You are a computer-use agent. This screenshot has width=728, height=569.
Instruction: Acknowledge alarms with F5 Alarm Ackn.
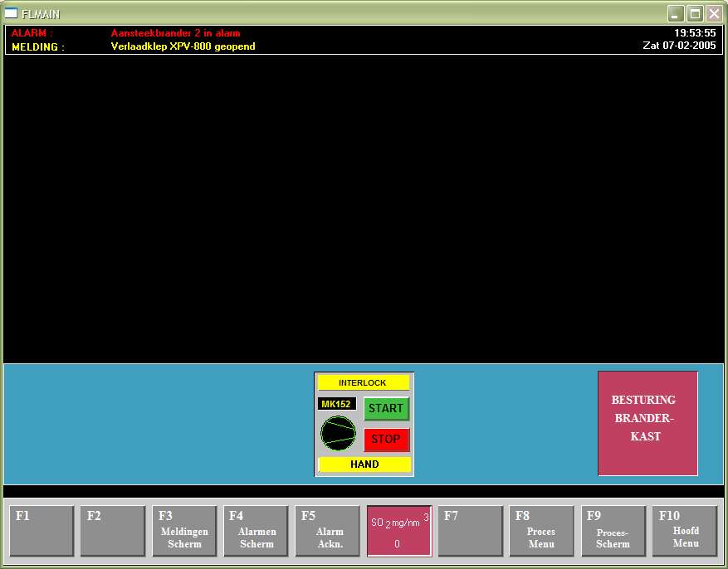pyautogui.click(x=327, y=531)
